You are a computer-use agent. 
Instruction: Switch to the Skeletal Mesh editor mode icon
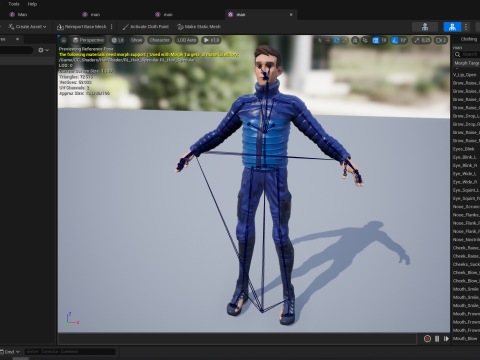(452, 27)
